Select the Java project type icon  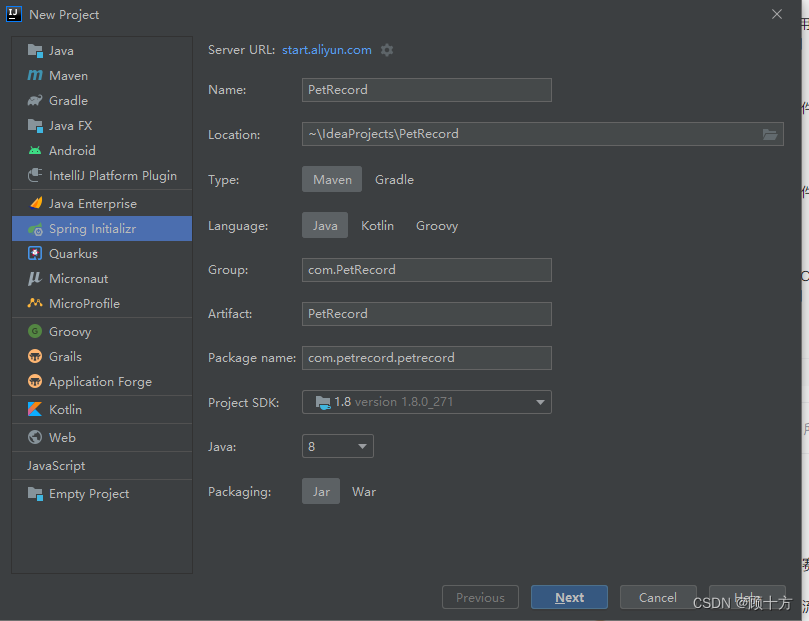tap(35, 51)
